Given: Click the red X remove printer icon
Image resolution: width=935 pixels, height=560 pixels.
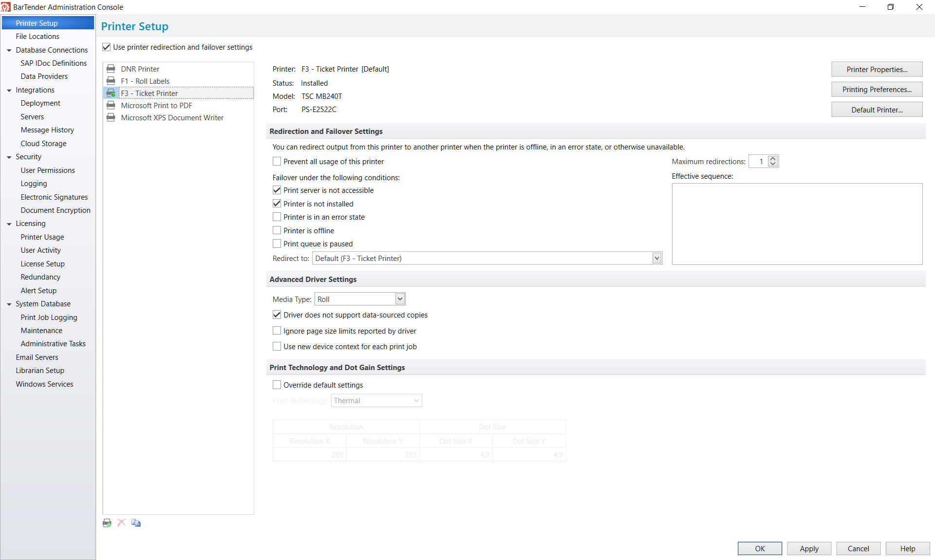Looking at the screenshot, I should pyautogui.click(x=122, y=523).
